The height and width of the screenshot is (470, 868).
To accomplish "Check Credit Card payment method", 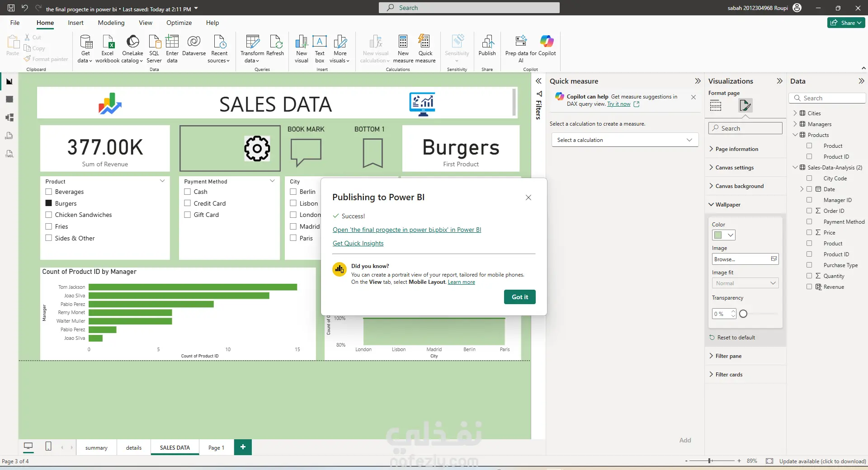I will tap(188, 203).
